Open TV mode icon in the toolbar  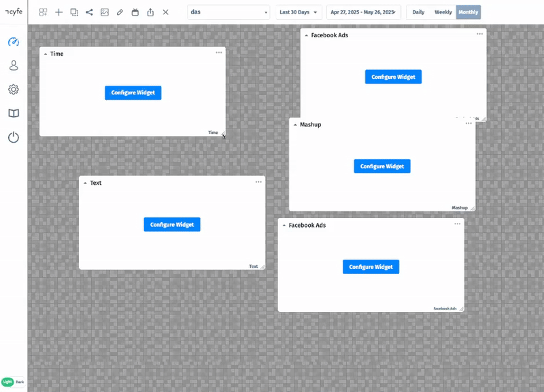pos(135,12)
